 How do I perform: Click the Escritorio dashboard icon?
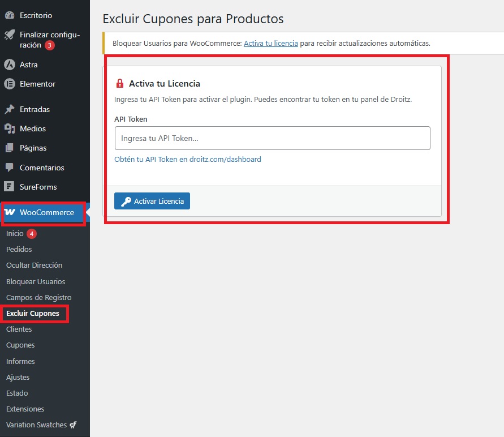(9, 15)
